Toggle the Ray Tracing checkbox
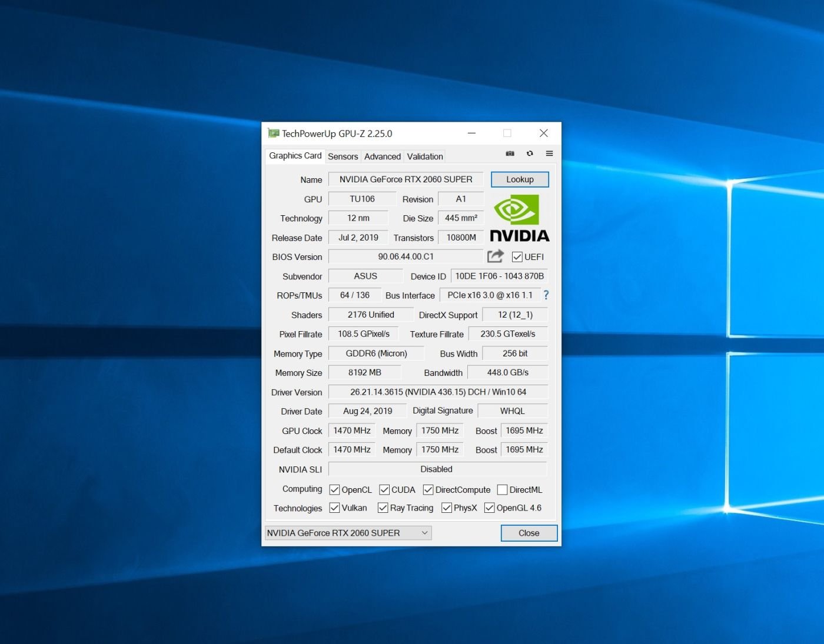Image resolution: width=824 pixels, height=644 pixels. point(383,508)
